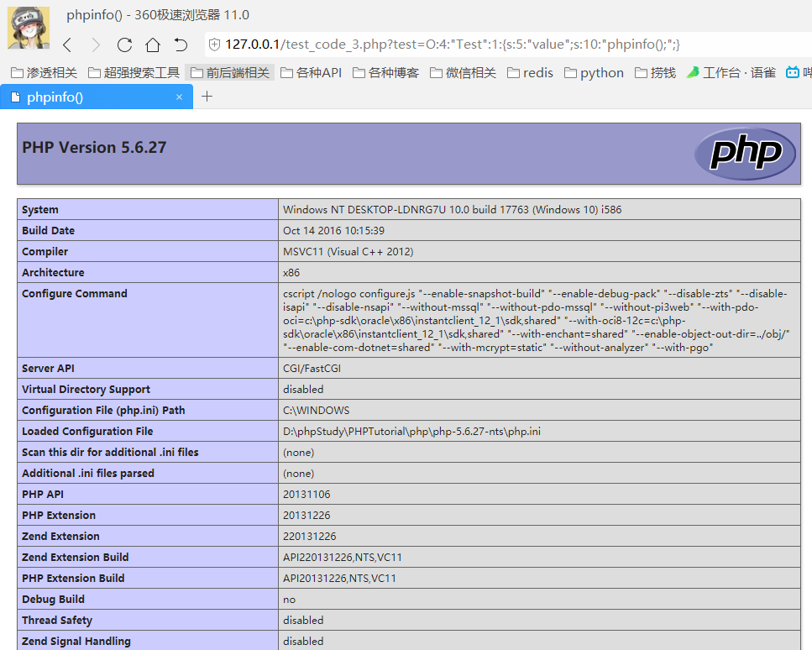Viewport: 812px width, 650px height.
Task: Click the PHP Version 5.6.27 heading
Action: pyautogui.click(x=94, y=148)
